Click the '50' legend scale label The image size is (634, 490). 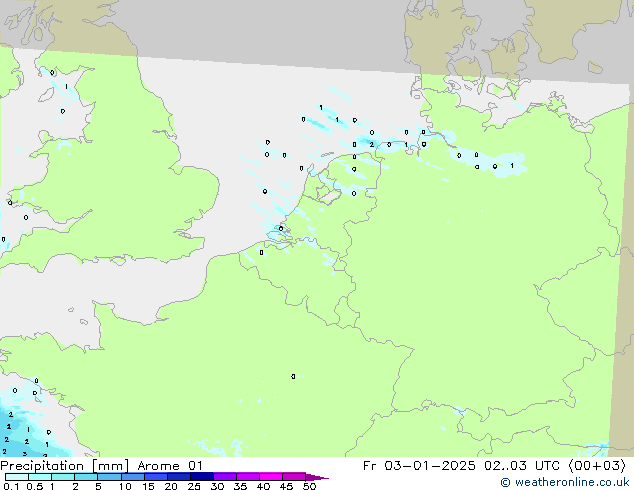tap(309, 486)
